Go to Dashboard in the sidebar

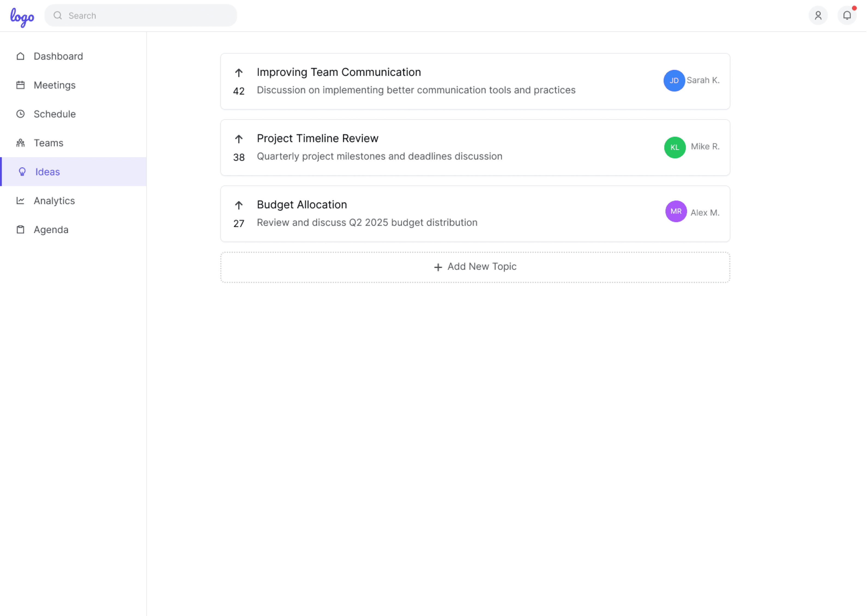click(x=58, y=56)
